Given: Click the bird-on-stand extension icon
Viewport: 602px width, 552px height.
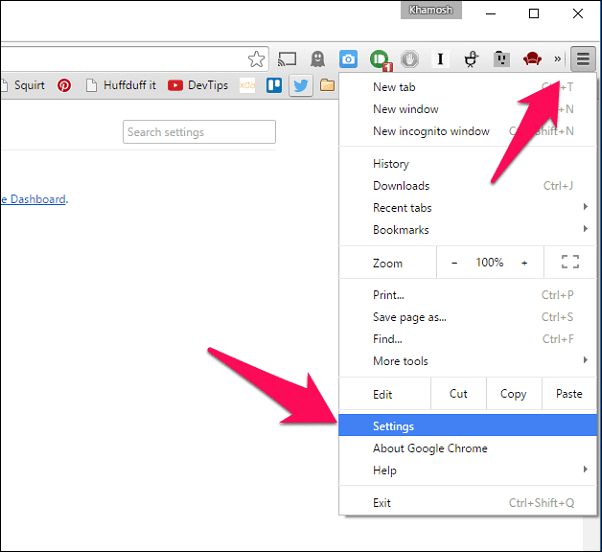Looking at the screenshot, I should pos(471,59).
